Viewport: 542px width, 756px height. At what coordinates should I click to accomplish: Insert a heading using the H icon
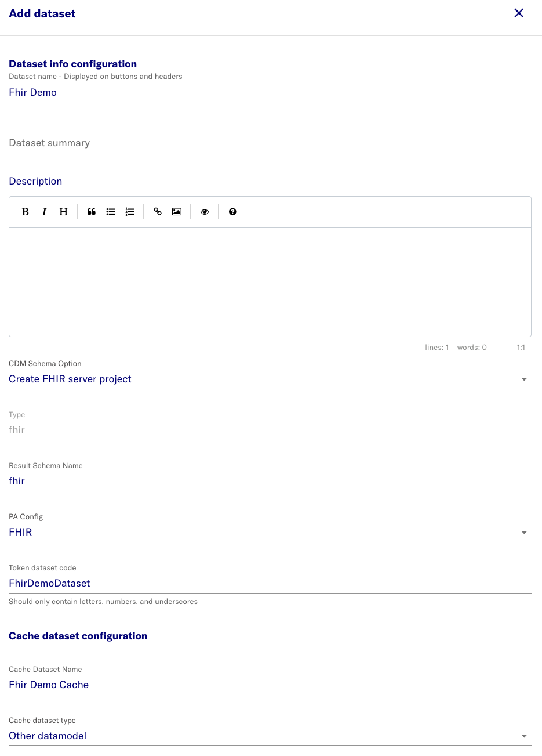(63, 211)
